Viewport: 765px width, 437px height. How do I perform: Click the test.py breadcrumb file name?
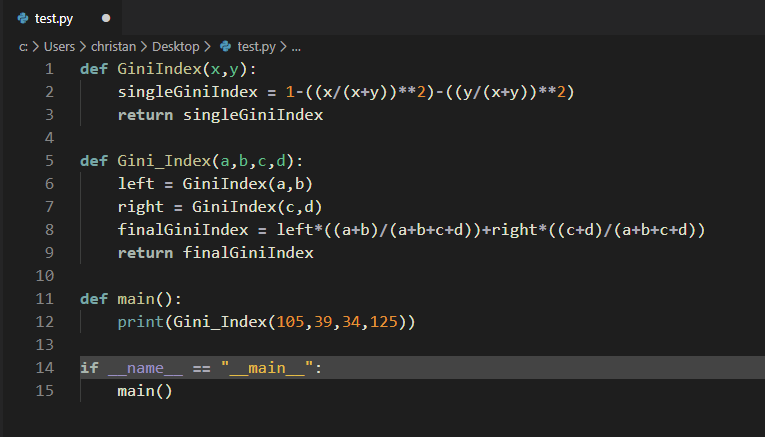pos(256,47)
